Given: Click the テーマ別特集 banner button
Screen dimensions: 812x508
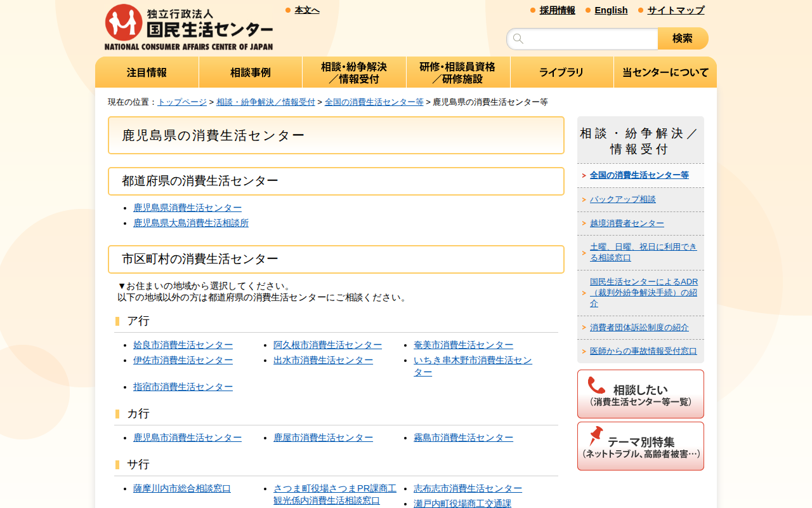Looking at the screenshot, I should [641, 446].
